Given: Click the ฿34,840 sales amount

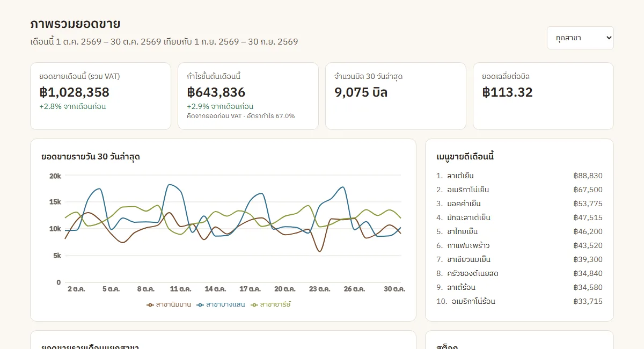Looking at the screenshot, I should tap(588, 273).
